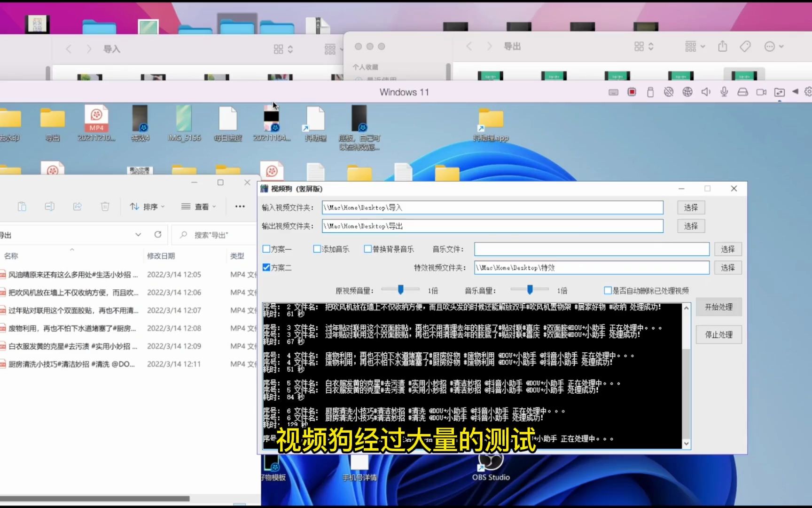
Task: Open the 排序 sort dropdown in Explorer
Action: (x=148, y=206)
